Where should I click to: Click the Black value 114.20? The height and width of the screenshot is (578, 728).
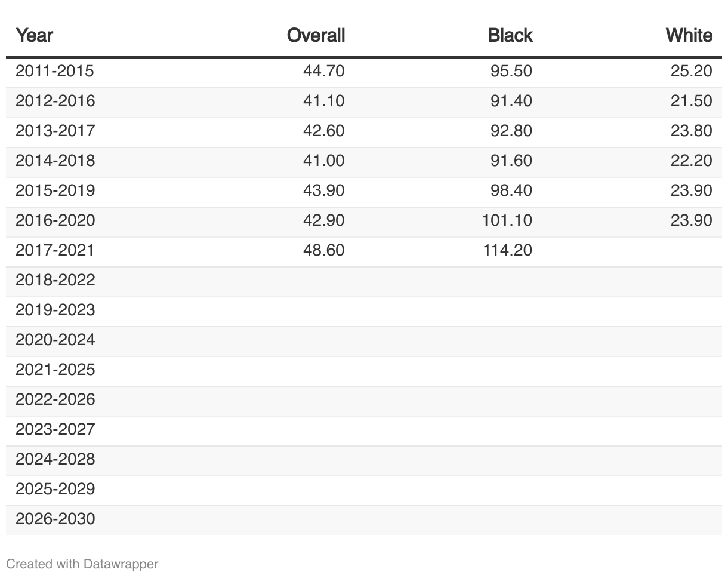pos(507,250)
